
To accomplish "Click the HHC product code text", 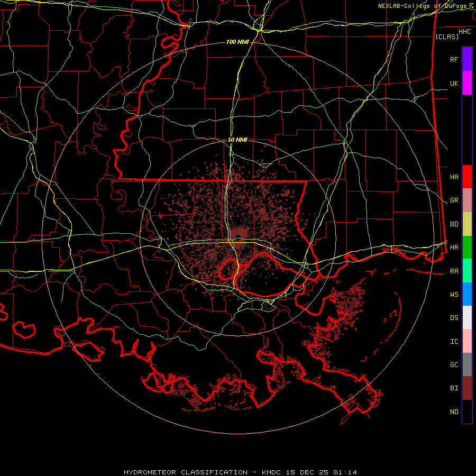I will pos(464,32).
